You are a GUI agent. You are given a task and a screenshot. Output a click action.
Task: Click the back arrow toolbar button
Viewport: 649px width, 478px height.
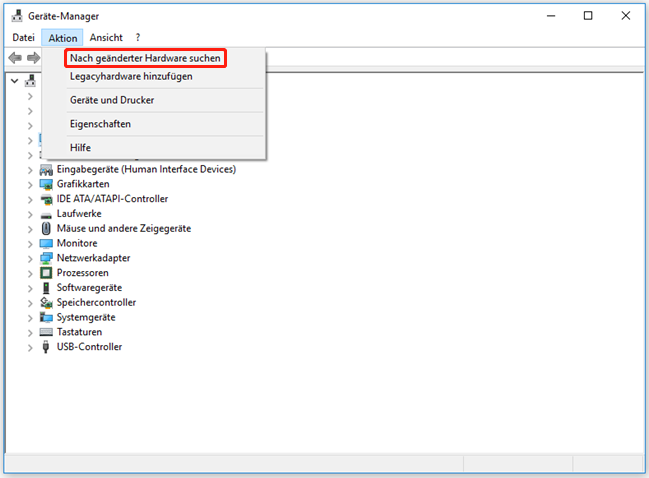[x=14, y=58]
